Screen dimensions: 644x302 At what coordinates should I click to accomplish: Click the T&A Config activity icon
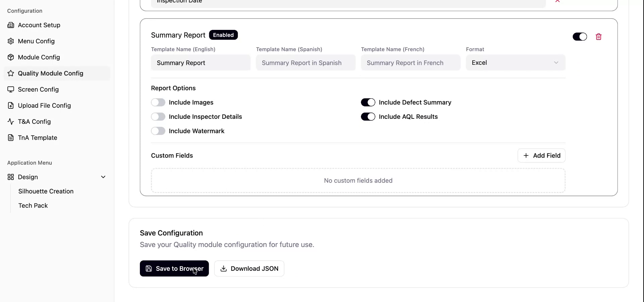11,122
